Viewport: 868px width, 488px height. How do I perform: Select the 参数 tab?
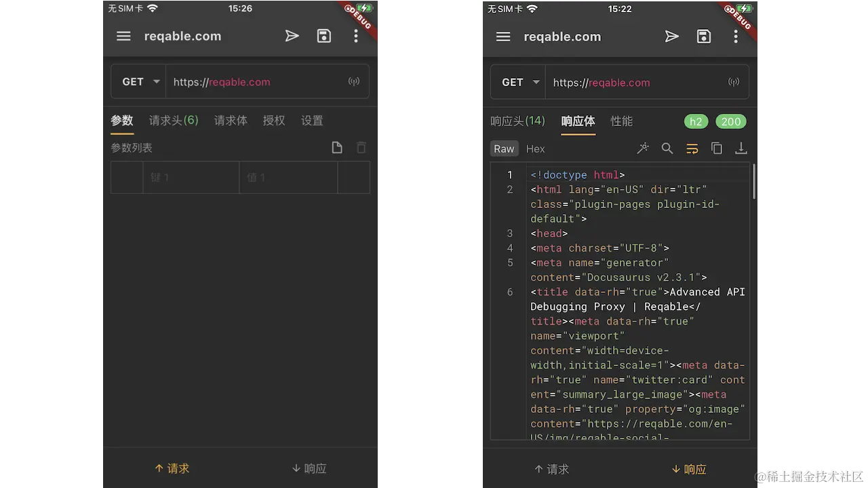[x=122, y=121]
